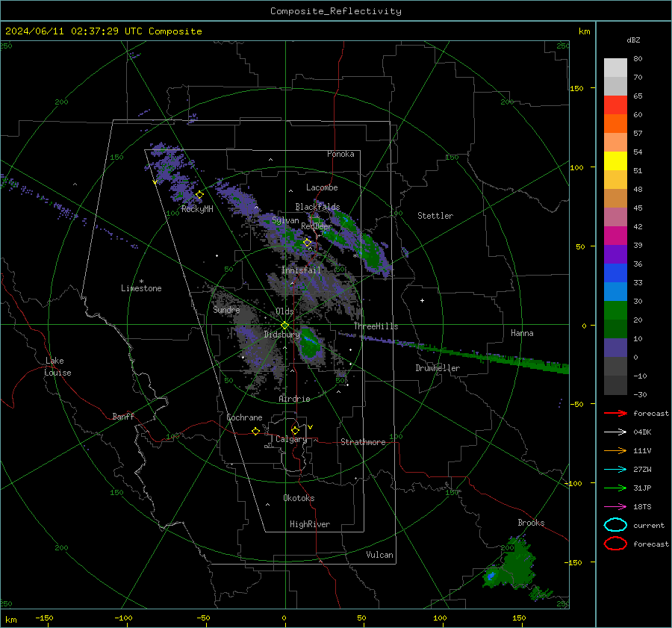The width and height of the screenshot is (672, 628).
Task: Select yellow diamond at radar center
Action: tap(284, 326)
